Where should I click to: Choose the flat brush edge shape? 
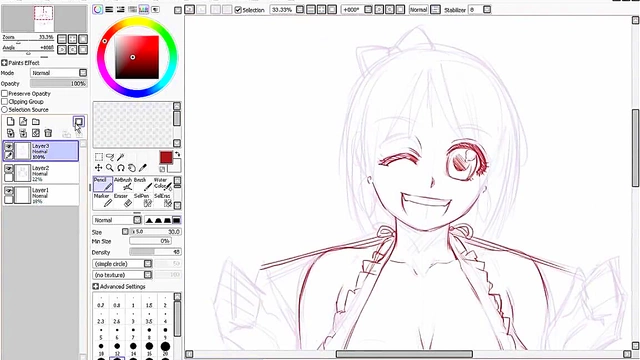click(176, 220)
